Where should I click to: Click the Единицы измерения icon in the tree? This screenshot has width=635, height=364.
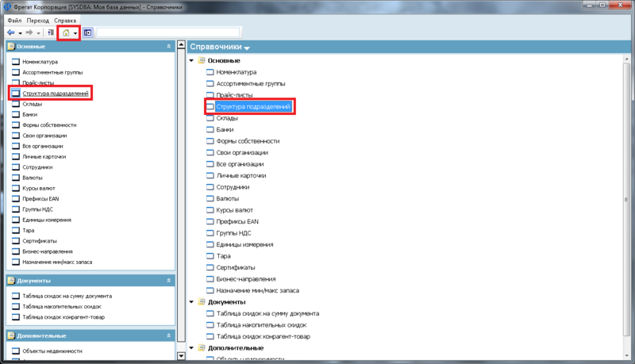[210, 245]
